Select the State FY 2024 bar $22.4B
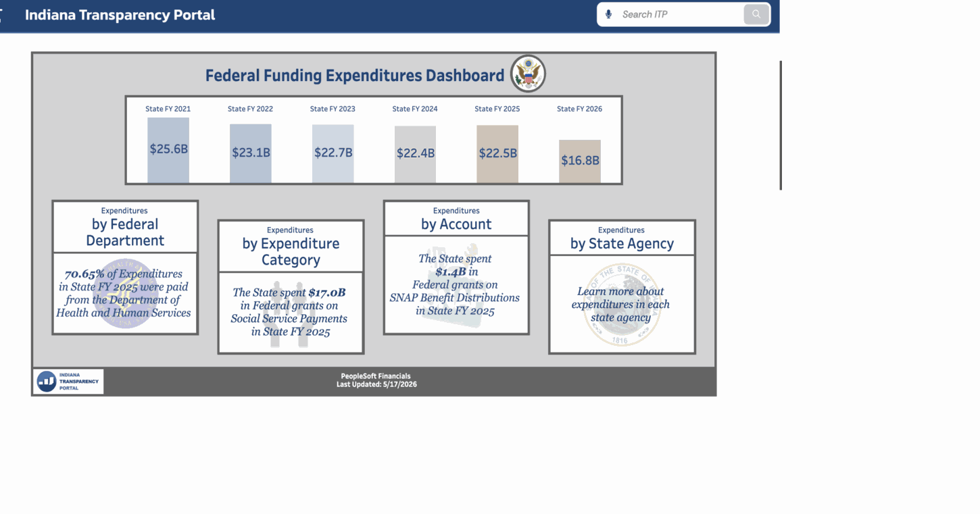 point(415,154)
